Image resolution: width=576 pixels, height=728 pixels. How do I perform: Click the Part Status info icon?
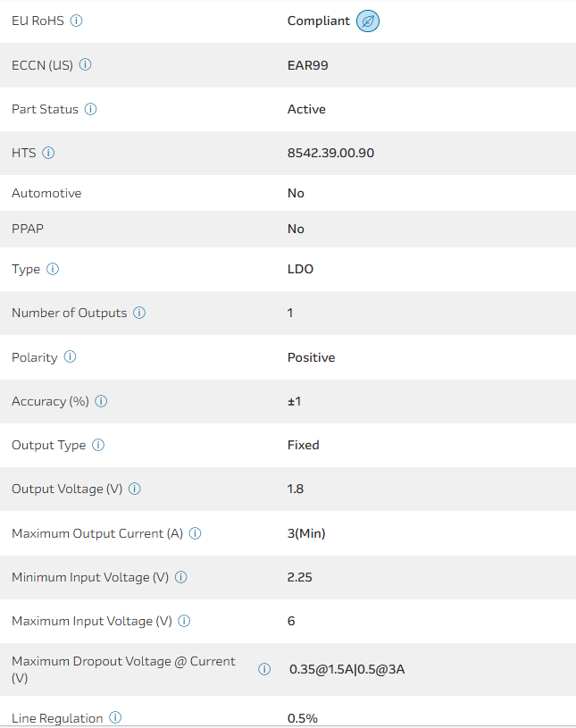click(x=91, y=109)
